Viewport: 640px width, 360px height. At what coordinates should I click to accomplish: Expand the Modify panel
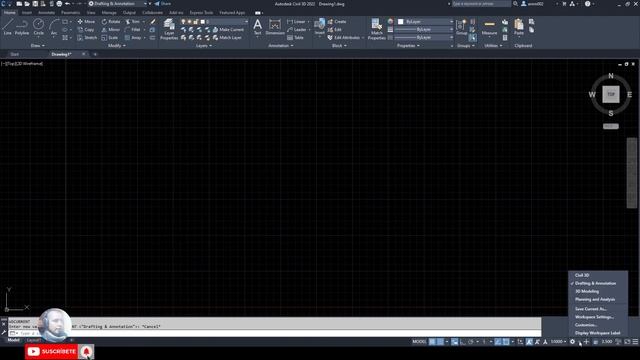(117, 46)
